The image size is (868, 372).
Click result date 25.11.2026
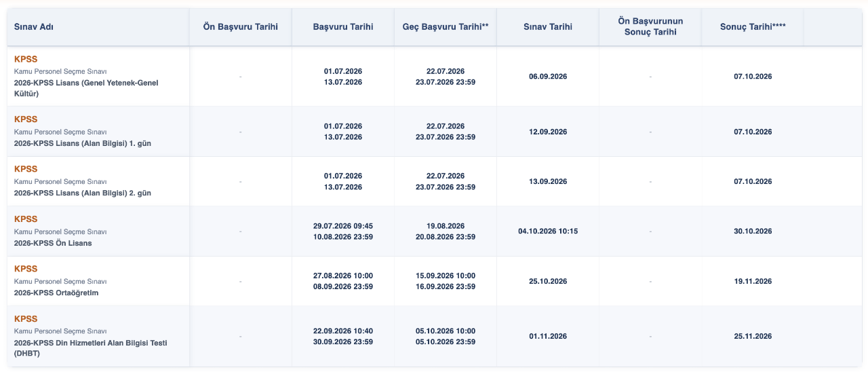(x=753, y=337)
